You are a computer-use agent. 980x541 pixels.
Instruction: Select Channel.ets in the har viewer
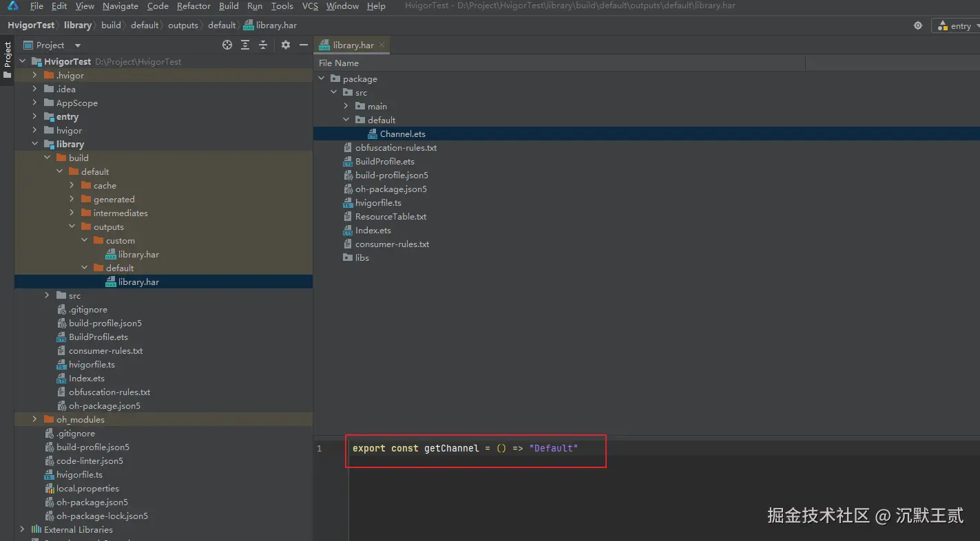pyautogui.click(x=402, y=134)
